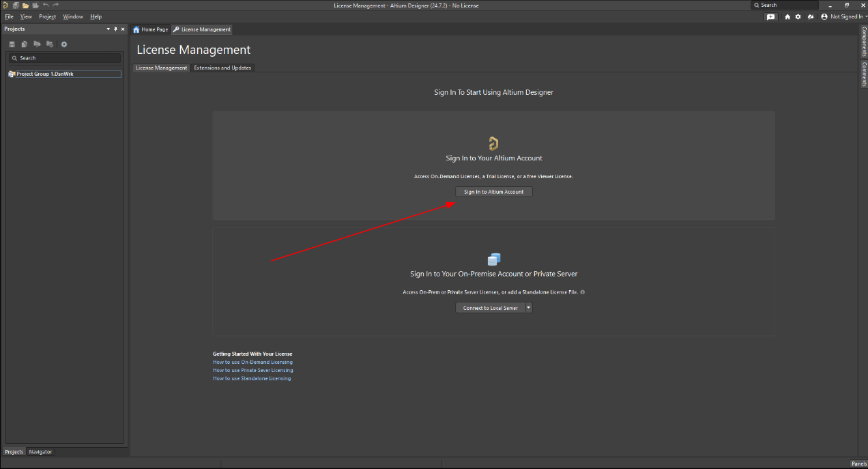This screenshot has height=469, width=868.
Task: Open How to use Standalone Licensing link
Action: [x=252, y=378]
